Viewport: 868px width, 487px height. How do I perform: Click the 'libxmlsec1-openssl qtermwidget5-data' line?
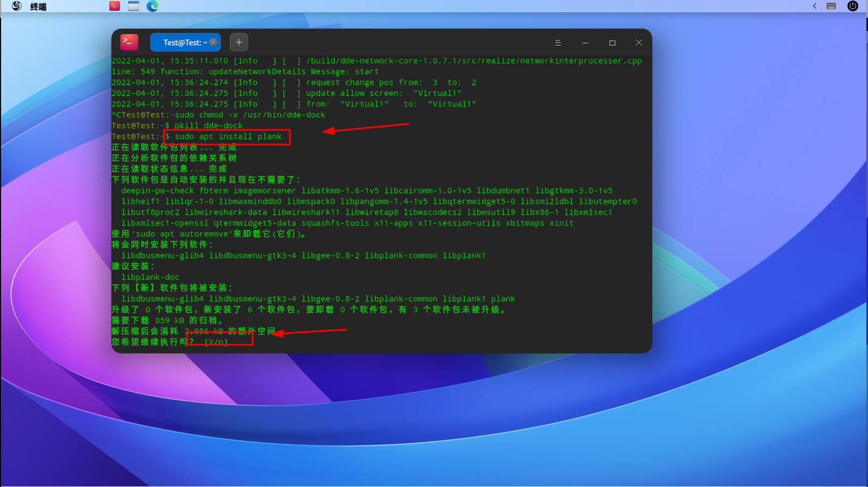[347, 223]
